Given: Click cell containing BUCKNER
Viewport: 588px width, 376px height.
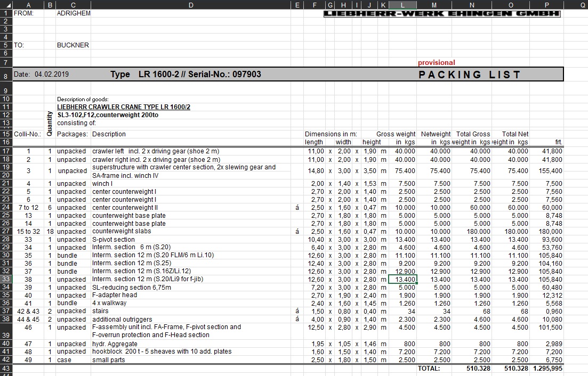Looking at the screenshot, I should pos(73,45).
